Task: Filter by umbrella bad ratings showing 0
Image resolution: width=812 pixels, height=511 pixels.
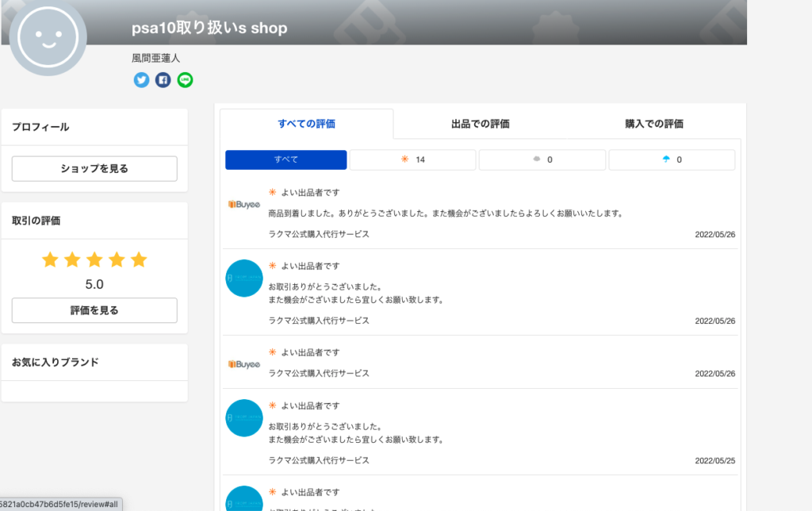Action: coord(672,159)
